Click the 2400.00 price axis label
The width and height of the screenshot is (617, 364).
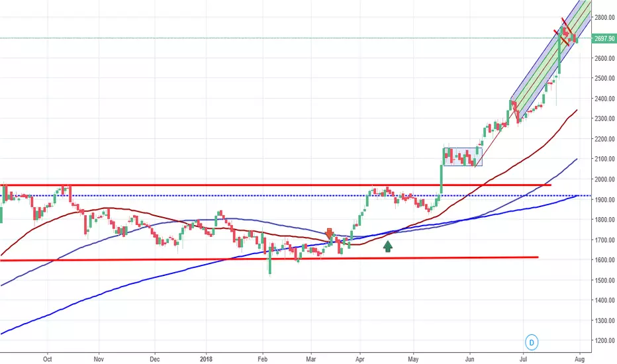click(604, 99)
